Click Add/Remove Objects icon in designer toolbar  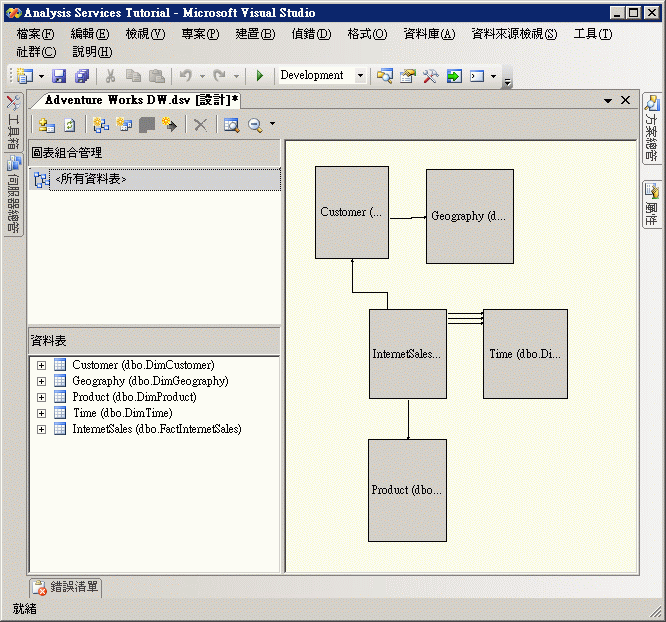coord(46,125)
